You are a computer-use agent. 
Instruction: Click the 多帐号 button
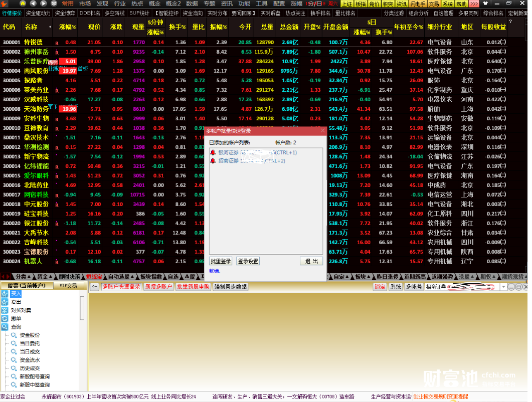tap(414, 287)
